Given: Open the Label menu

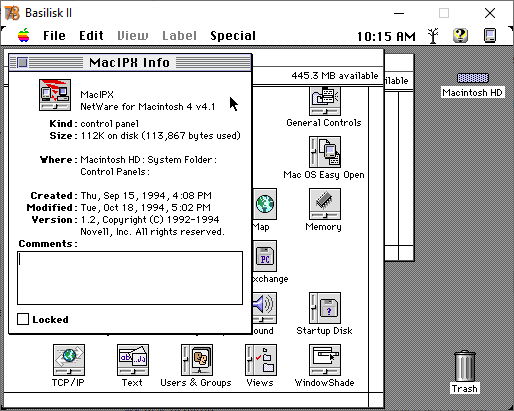Looking at the screenshot, I should tap(179, 36).
